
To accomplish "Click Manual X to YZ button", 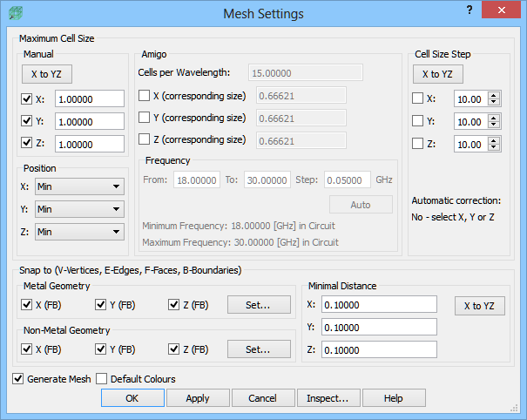I will point(47,74).
